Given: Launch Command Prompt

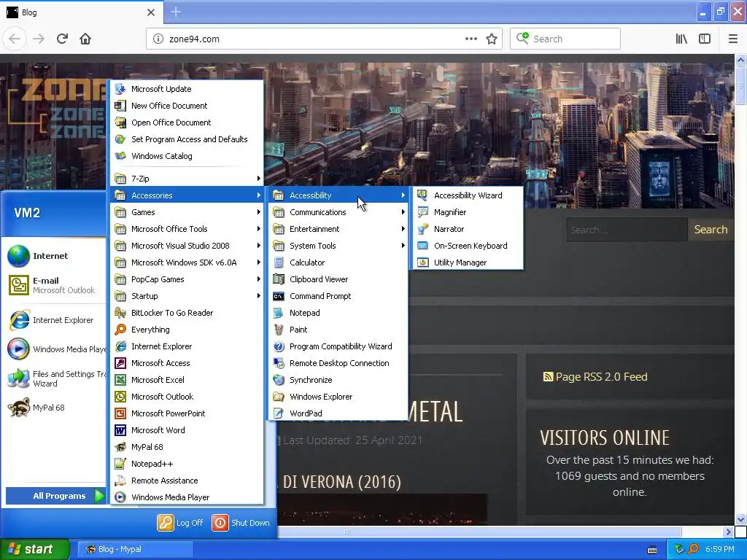Looking at the screenshot, I should (338, 296).
